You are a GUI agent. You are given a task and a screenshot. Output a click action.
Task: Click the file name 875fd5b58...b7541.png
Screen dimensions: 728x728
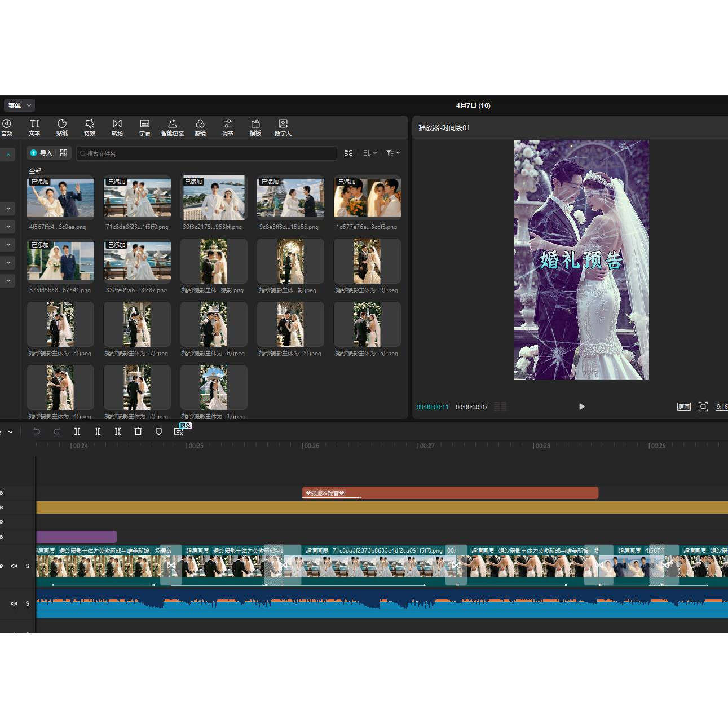[x=60, y=290]
